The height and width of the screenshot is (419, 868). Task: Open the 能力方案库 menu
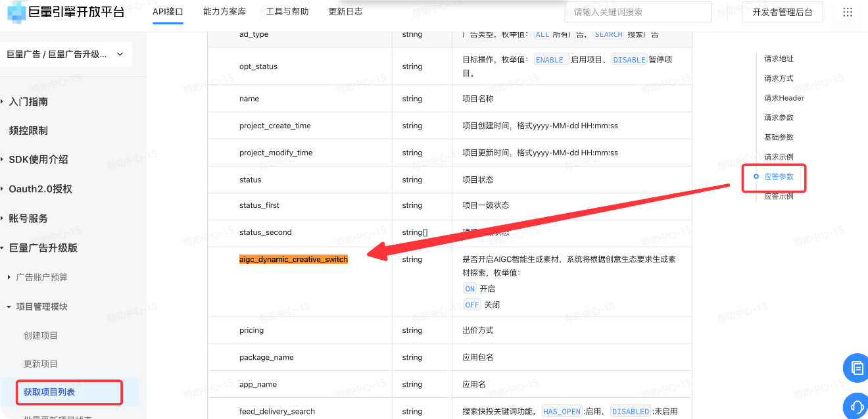225,12
